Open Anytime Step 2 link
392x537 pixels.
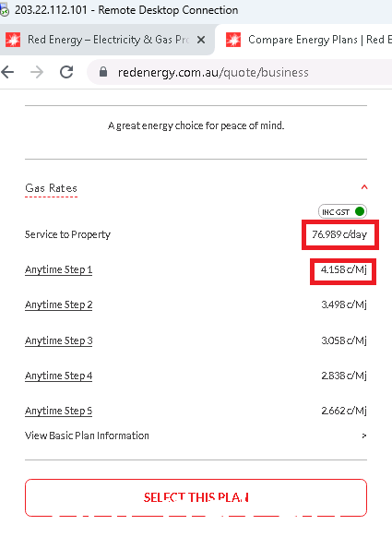click(x=58, y=304)
